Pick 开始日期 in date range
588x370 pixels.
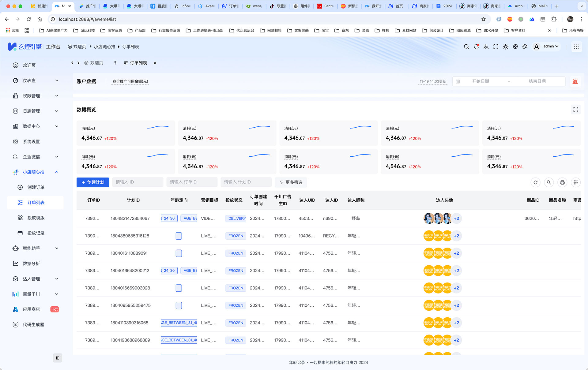(x=480, y=81)
